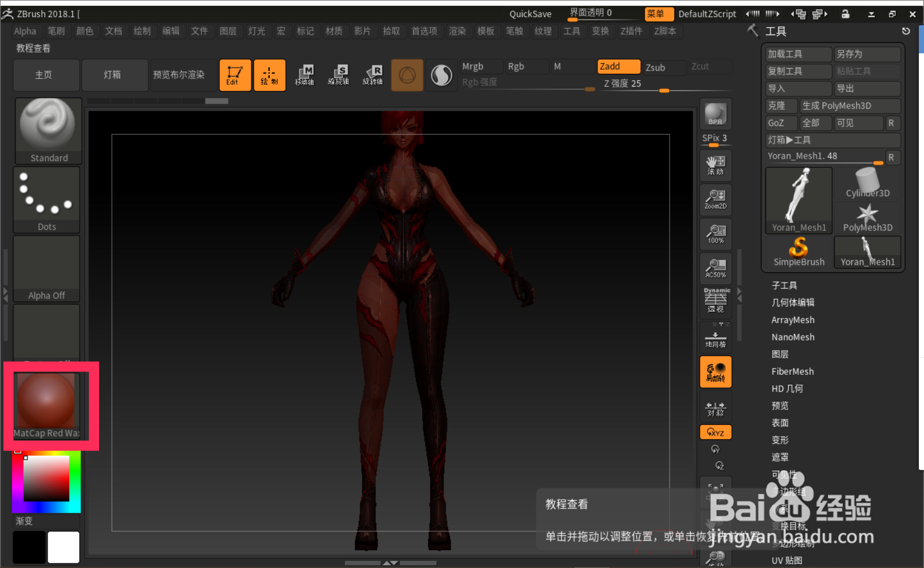Screen dimensions: 924x568
Task: Toggle the Rgb paint mode
Action: point(527,66)
